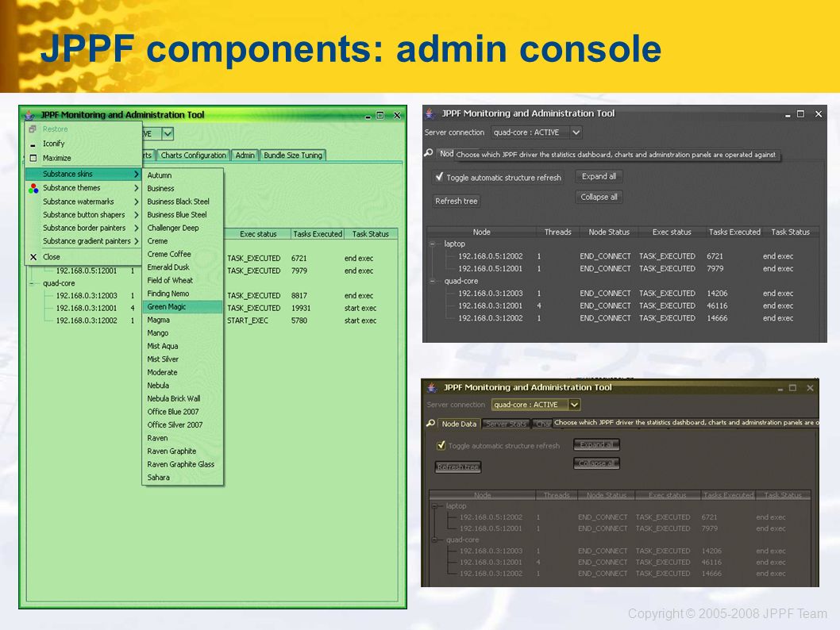The height and width of the screenshot is (630, 840).
Task: Click Java icon in green window title bar
Action: click(29, 115)
